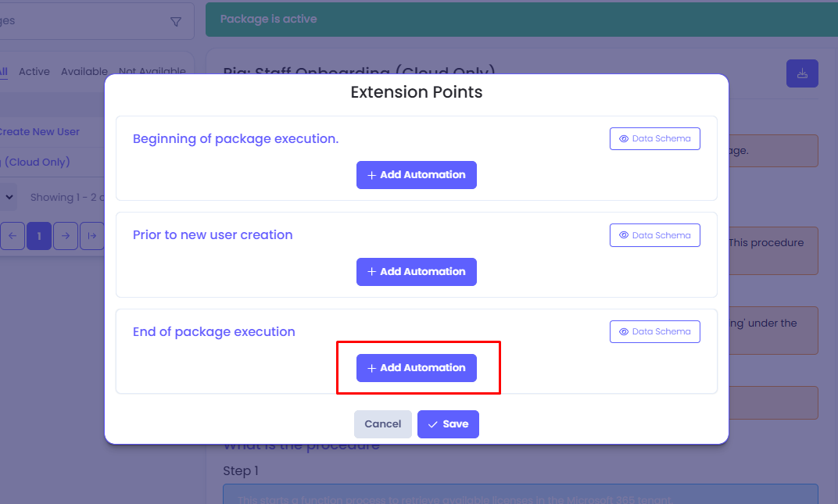Go to next page arrow

(x=65, y=236)
